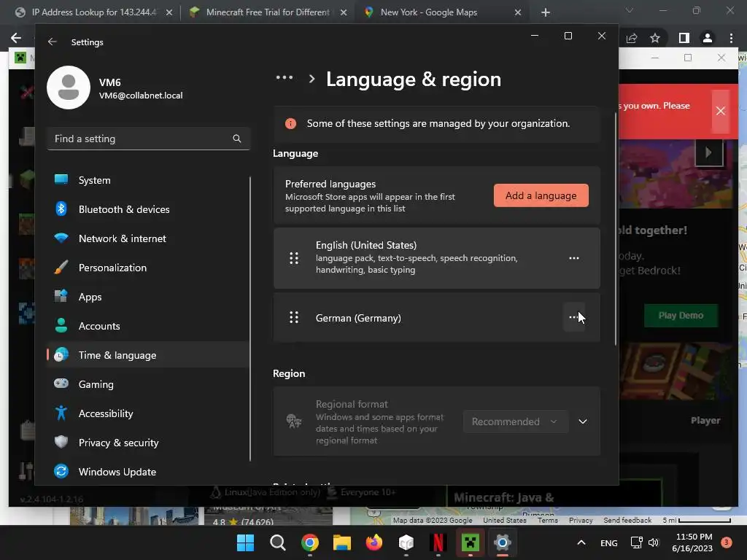Open the Windows Start menu

point(246,542)
